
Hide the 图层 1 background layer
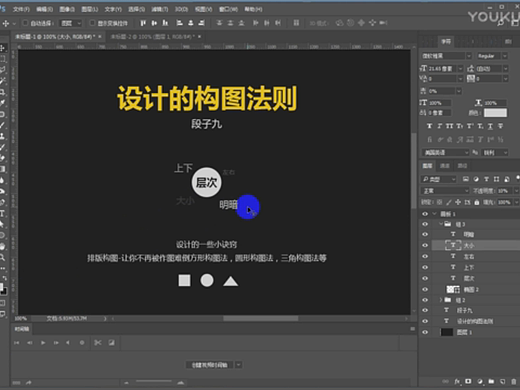pyautogui.click(x=425, y=332)
